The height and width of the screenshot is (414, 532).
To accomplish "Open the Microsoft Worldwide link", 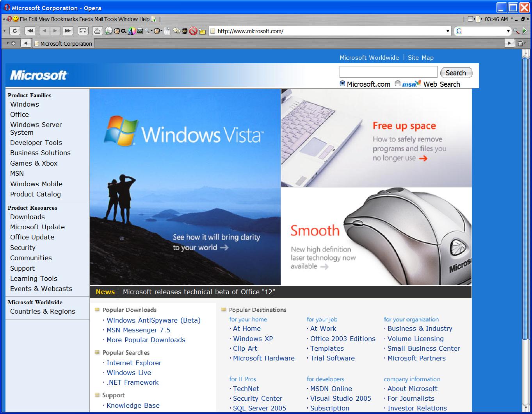I will pos(369,57).
